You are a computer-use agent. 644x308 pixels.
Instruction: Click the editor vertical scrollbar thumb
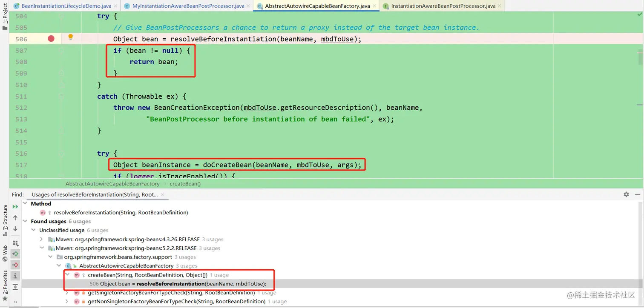tap(640, 57)
